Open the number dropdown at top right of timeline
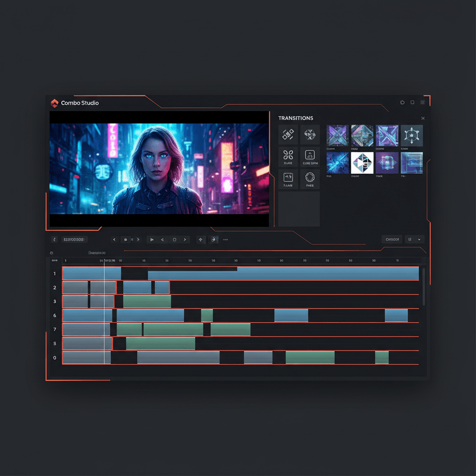476x476 pixels. click(x=414, y=239)
